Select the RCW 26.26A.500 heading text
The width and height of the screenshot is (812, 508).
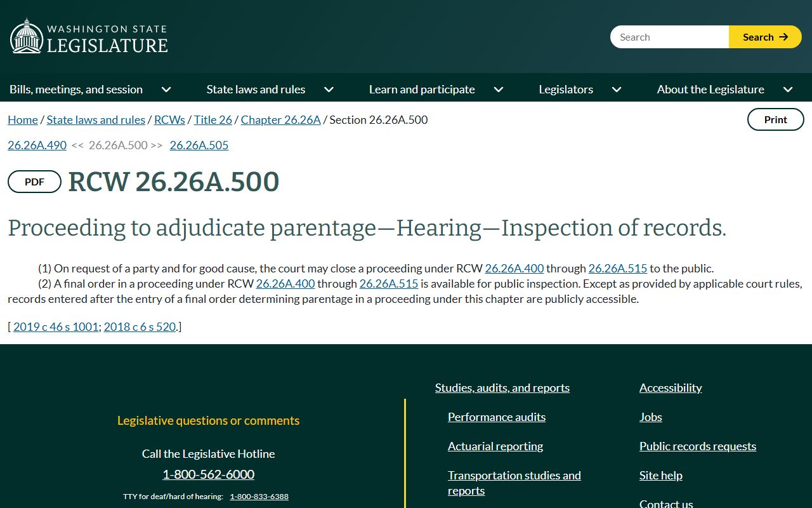pyautogui.click(x=174, y=182)
